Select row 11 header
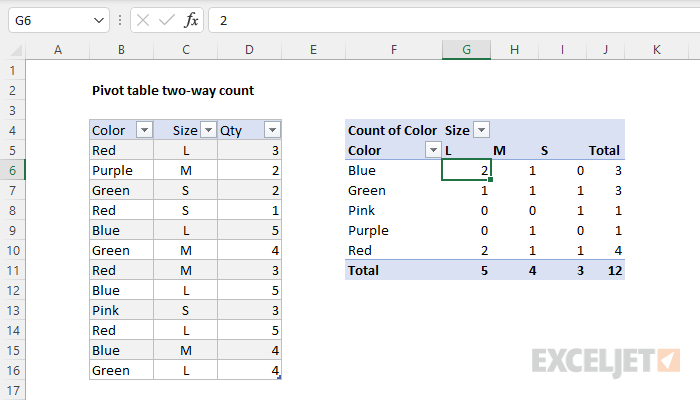The width and height of the screenshot is (700, 400). 12,270
